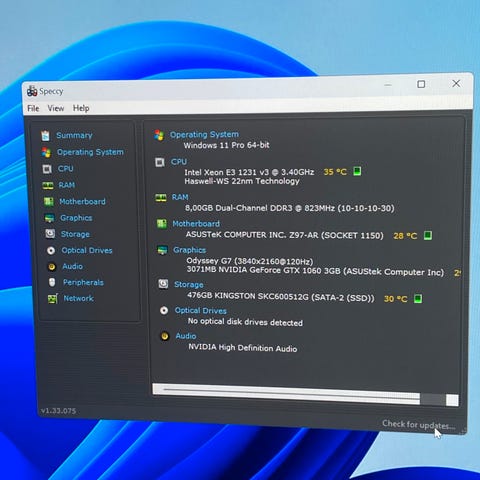This screenshot has width=480, height=480.
Task: Click the Optical Drives disc icon in sidebar
Action: click(x=51, y=250)
